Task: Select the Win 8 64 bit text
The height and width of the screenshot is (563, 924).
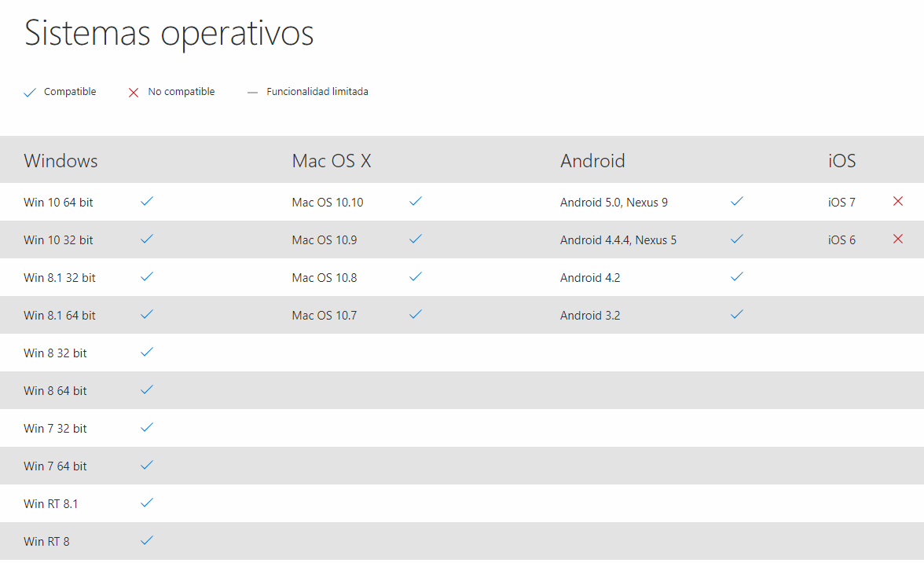Action: (x=55, y=391)
